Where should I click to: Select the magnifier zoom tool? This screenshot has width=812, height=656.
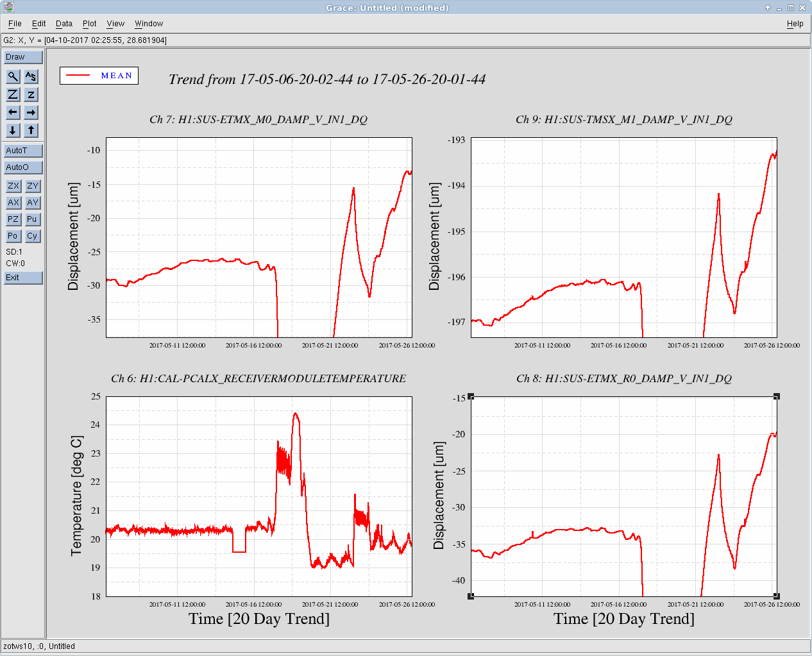[x=13, y=76]
